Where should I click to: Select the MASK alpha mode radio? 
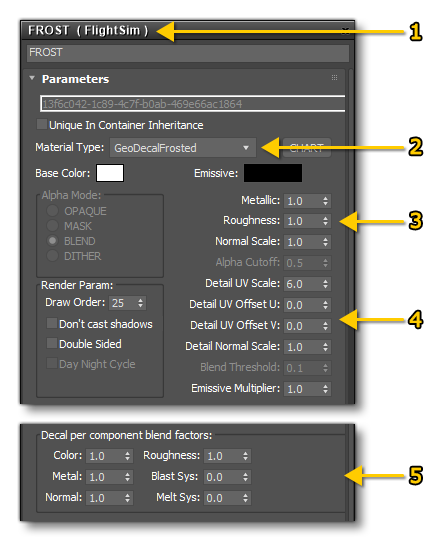[52, 226]
